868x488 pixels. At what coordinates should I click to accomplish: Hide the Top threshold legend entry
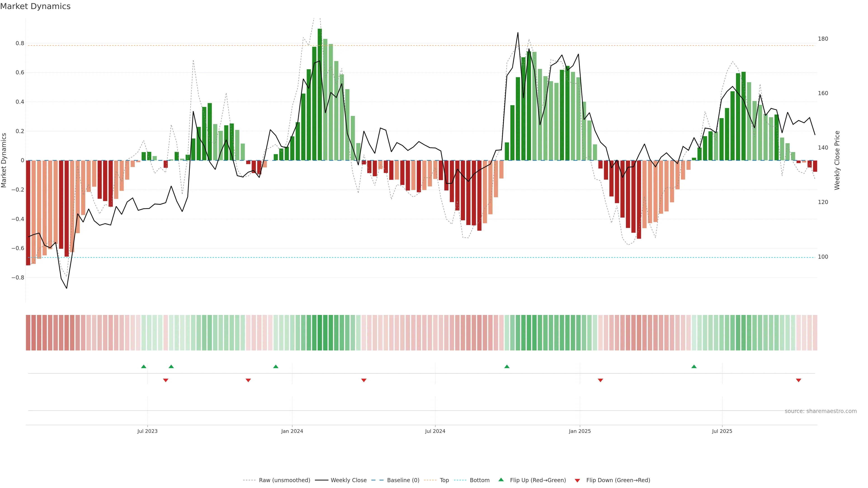(x=444, y=480)
